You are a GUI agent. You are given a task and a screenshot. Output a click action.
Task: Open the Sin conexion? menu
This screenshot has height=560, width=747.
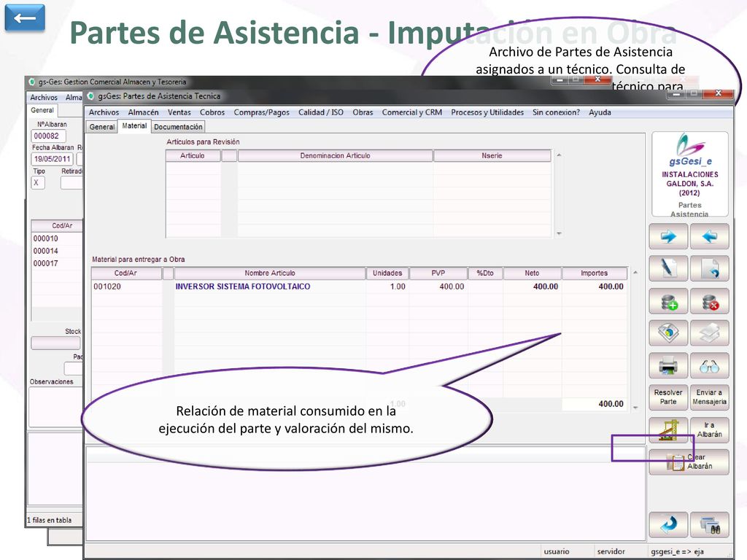coord(556,112)
